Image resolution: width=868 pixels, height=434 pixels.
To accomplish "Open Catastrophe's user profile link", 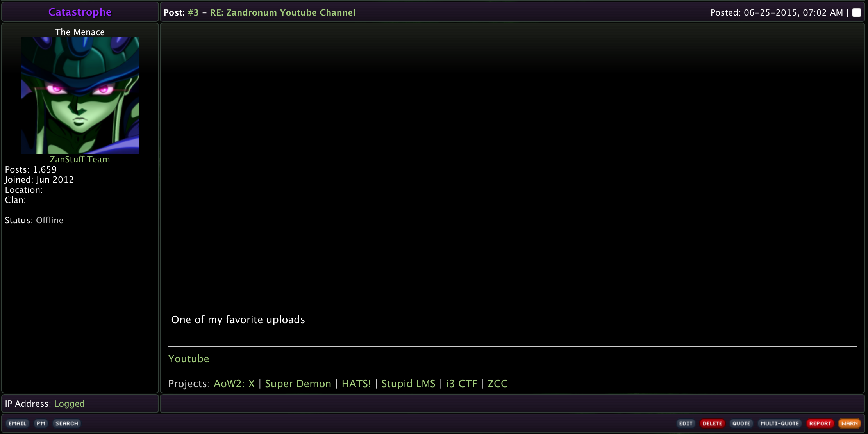I will click(x=80, y=12).
